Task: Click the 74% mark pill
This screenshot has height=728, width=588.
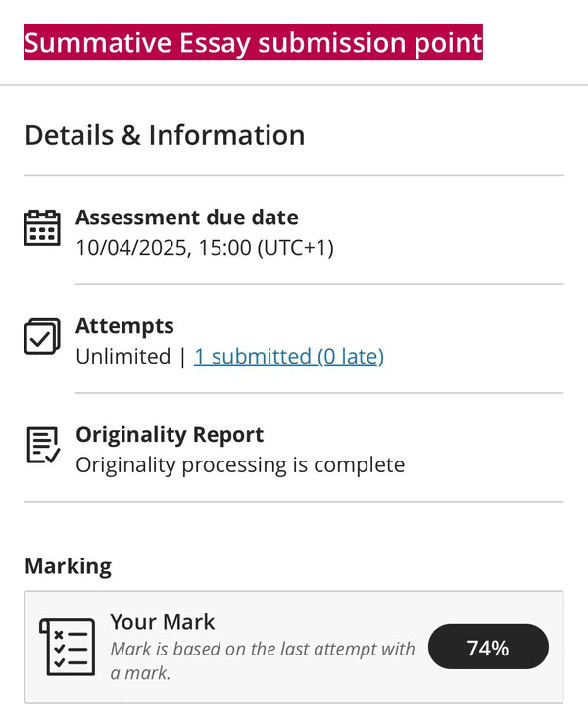Action: click(488, 647)
